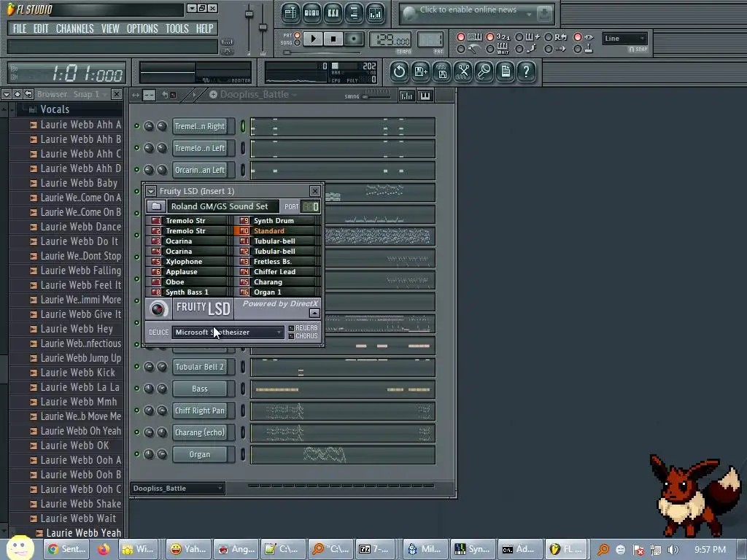Click the Stop button in transport

(x=333, y=39)
